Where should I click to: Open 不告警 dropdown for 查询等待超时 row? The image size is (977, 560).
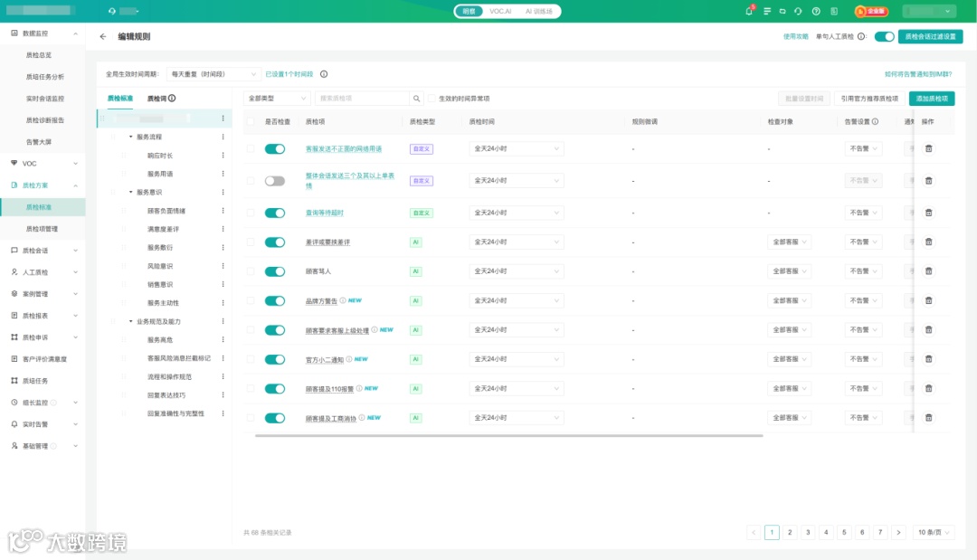(x=863, y=213)
